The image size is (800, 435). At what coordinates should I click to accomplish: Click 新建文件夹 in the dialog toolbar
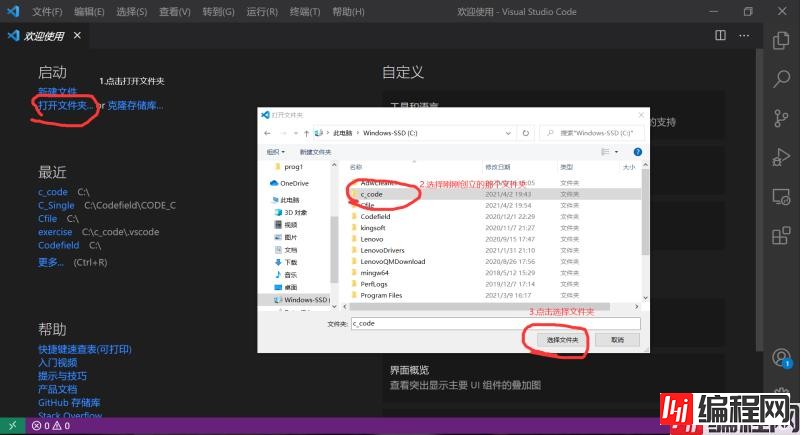pos(315,152)
